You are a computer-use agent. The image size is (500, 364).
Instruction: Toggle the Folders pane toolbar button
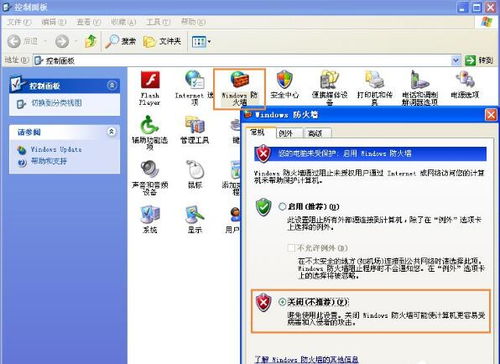162,41
